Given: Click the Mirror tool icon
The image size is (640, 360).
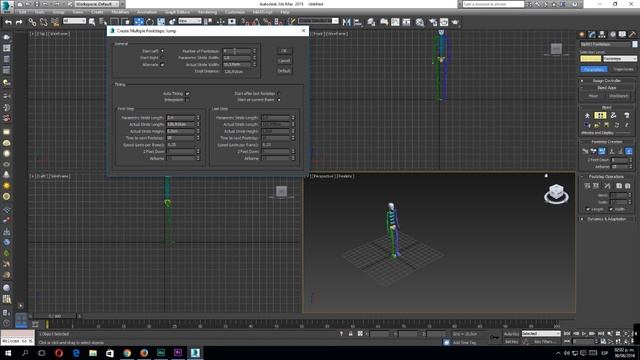Looking at the screenshot, I should (x=347, y=22).
